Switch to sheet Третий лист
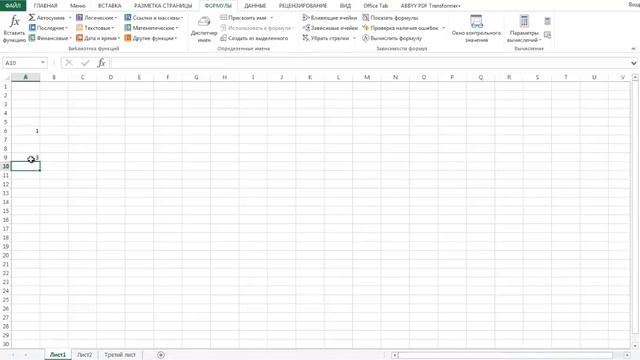640x360 pixels. [120, 355]
